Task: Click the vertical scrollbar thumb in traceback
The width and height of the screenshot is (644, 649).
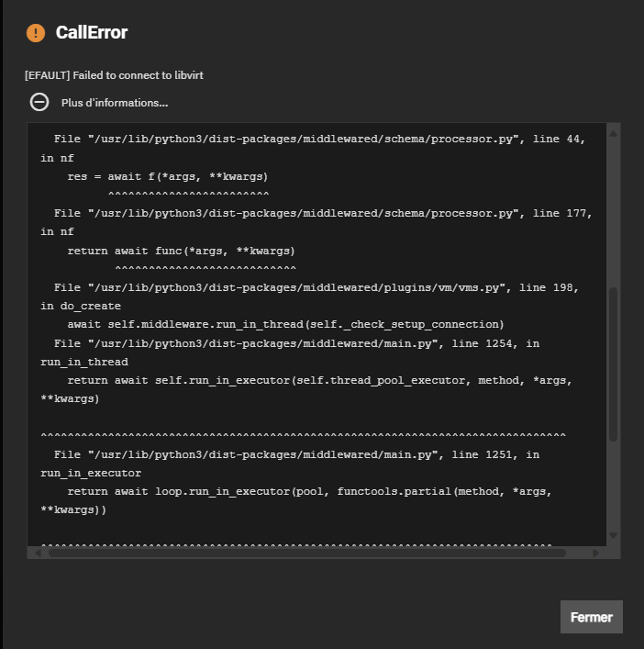Action: (614, 364)
